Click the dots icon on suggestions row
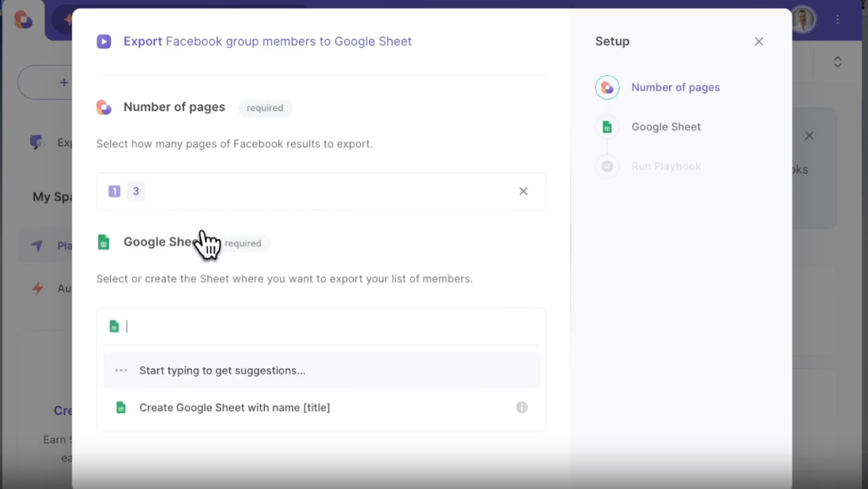Viewport: 868px width, 489px height. [x=121, y=370]
